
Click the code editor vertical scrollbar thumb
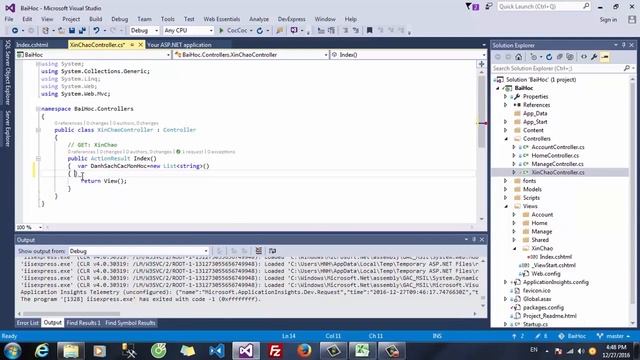pyautogui.click(x=482, y=110)
